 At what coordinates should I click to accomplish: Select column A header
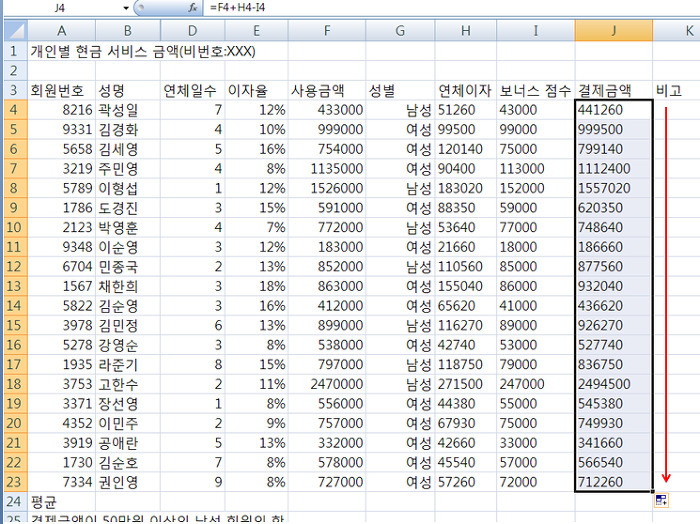[x=62, y=31]
